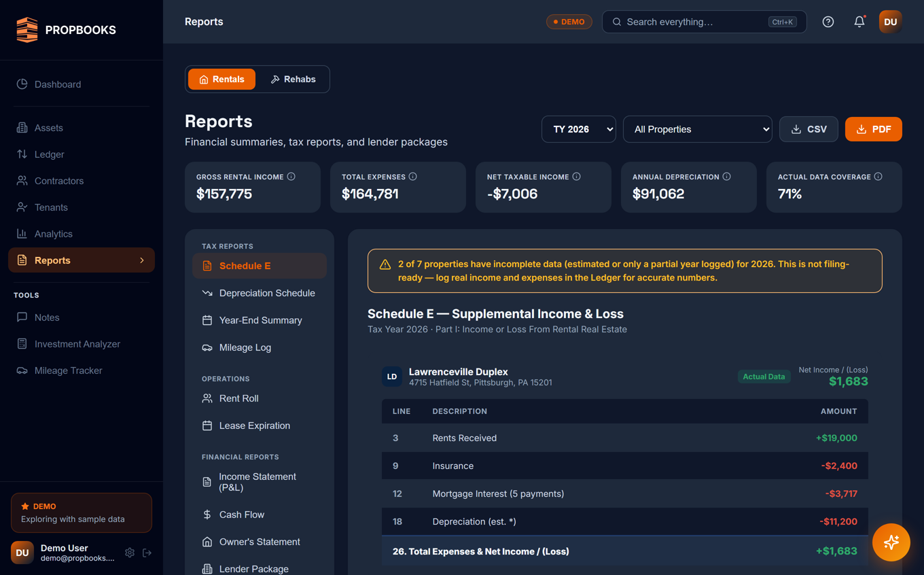Click the Rent Roll people icon
The image size is (924, 575).
click(207, 398)
